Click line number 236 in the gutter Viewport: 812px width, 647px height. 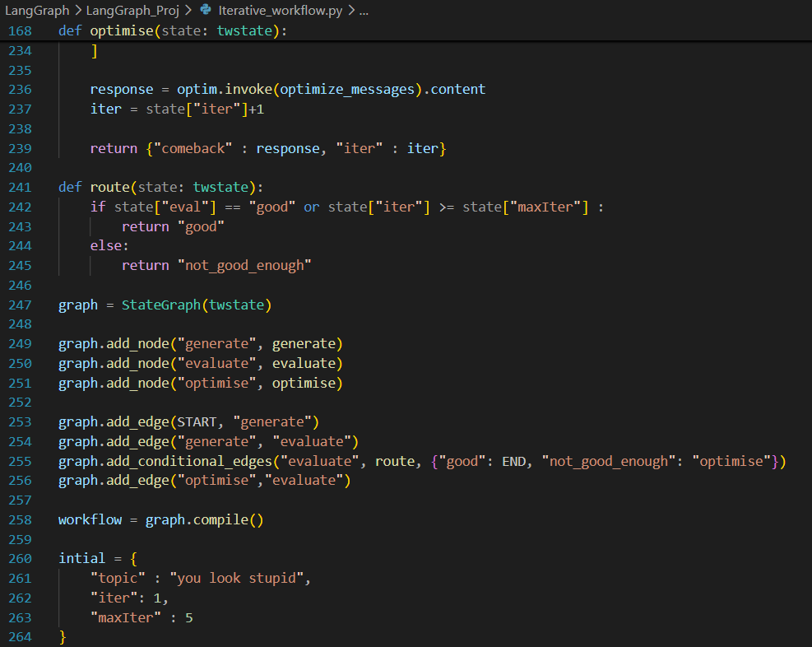pyautogui.click(x=21, y=90)
